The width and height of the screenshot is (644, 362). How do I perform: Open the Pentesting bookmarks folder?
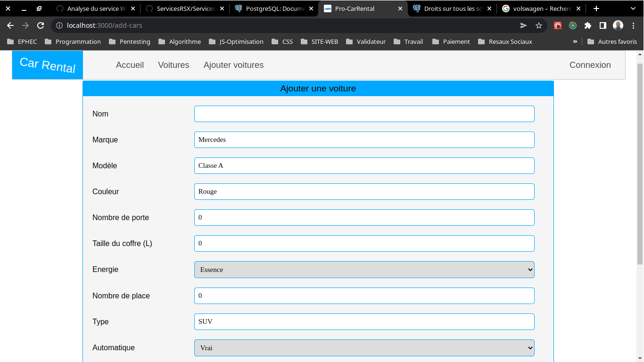pyautogui.click(x=130, y=41)
